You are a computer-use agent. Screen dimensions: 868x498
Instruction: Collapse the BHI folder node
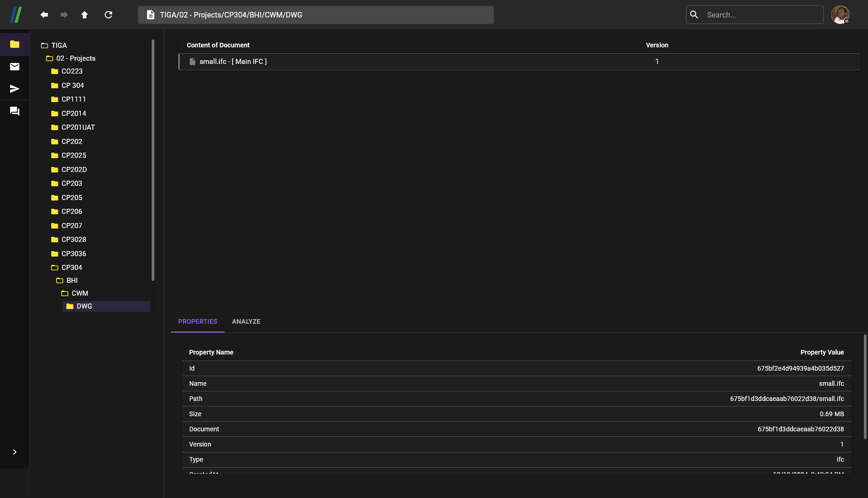coord(60,280)
